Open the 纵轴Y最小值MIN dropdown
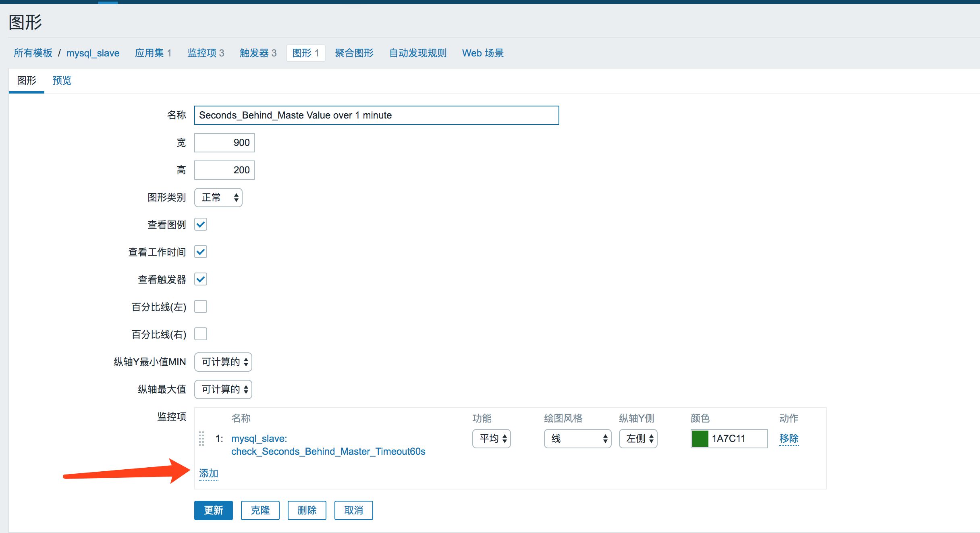980x533 pixels. (x=223, y=362)
